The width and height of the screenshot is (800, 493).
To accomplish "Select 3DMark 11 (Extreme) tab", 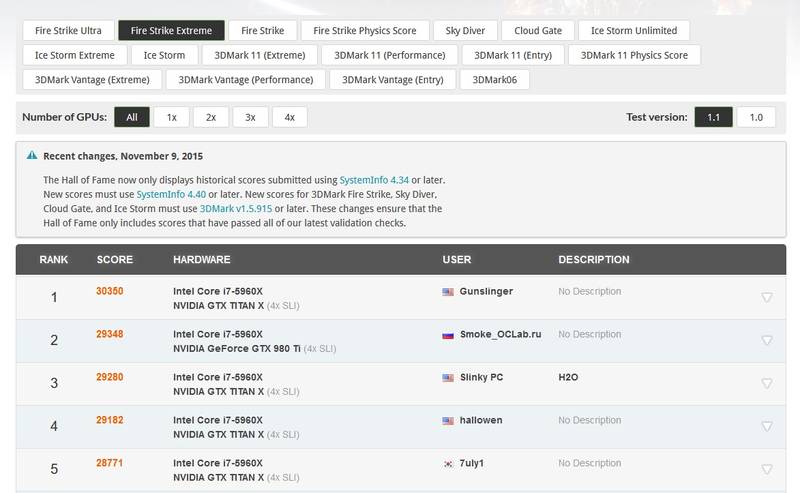I will [x=260, y=55].
